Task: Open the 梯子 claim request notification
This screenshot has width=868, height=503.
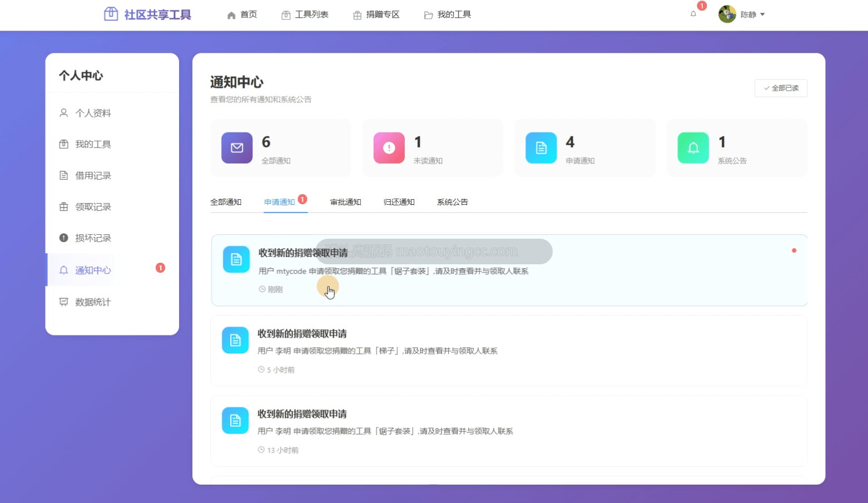Action: tap(509, 351)
